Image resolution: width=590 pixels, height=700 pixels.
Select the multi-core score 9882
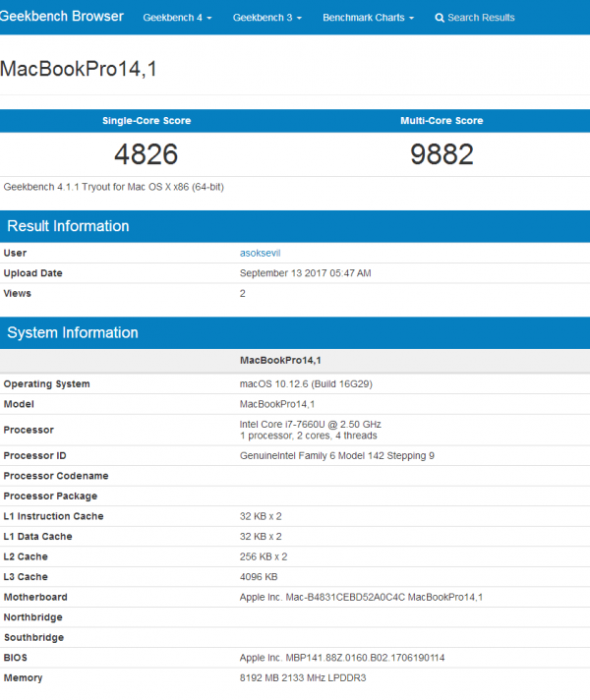click(x=442, y=154)
